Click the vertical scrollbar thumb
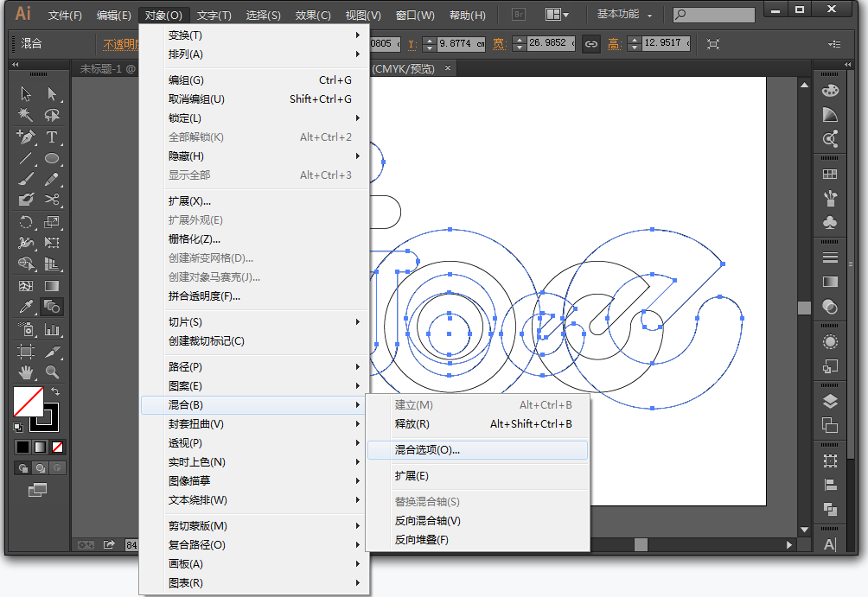The image size is (868, 597). click(804, 308)
